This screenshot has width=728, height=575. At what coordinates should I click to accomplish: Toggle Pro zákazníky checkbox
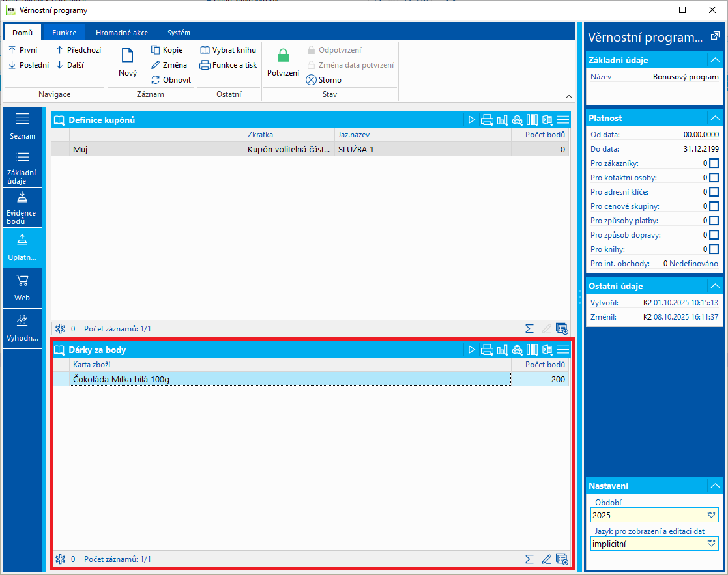pyautogui.click(x=714, y=163)
